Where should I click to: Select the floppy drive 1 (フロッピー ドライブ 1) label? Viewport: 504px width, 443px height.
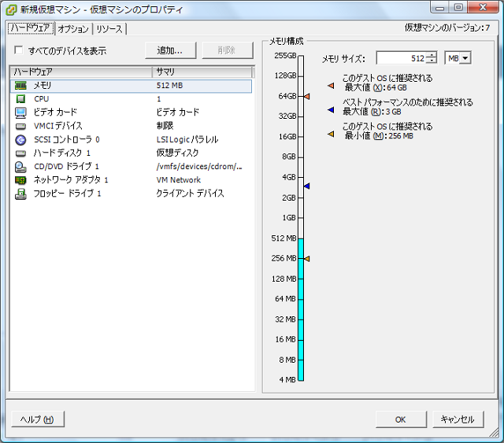[x=68, y=194]
